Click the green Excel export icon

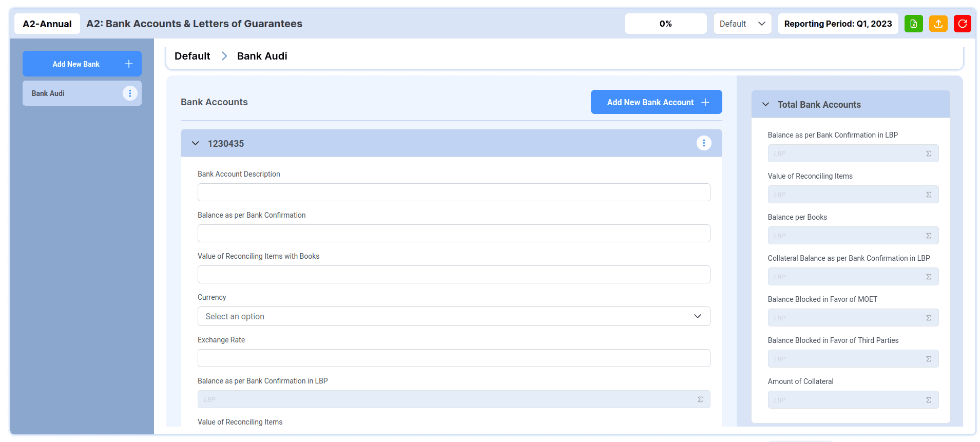[x=913, y=24]
